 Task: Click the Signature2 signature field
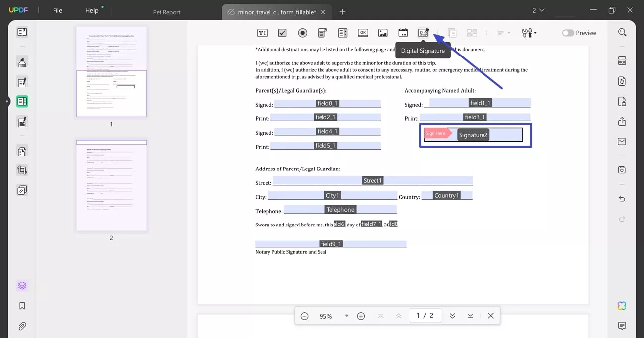tap(473, 135)
